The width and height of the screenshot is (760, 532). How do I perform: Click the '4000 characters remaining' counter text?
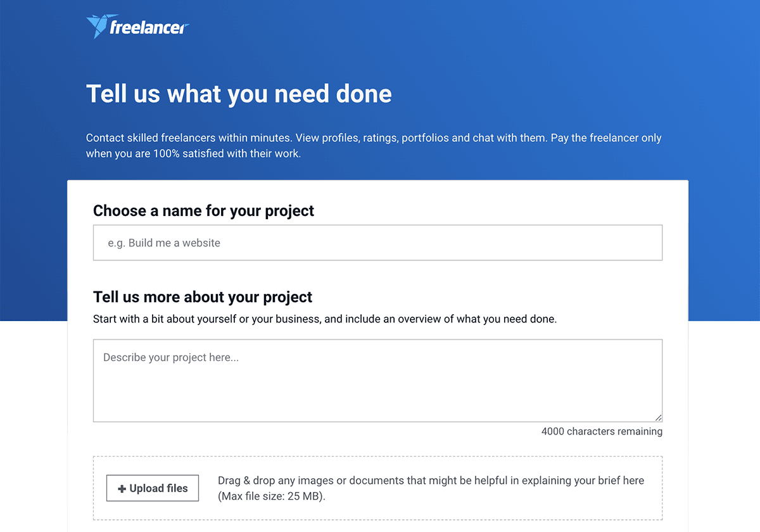602,431
